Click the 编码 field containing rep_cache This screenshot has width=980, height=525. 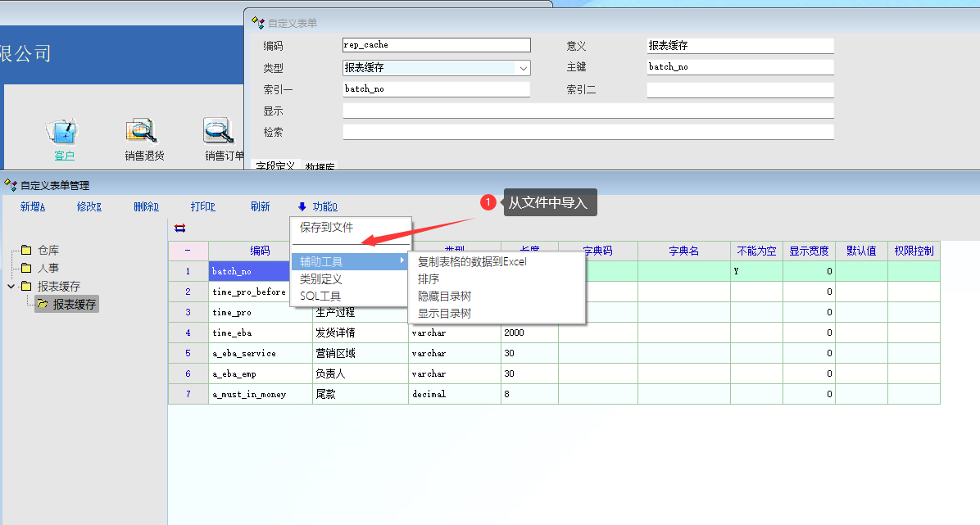(436, 46)
